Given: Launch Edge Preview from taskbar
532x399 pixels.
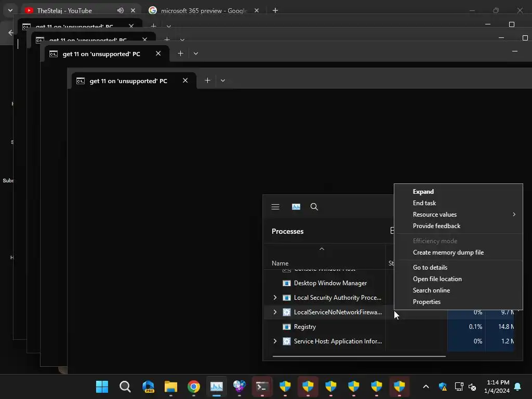Looking at the screenshot, I should tap(148, 387).
